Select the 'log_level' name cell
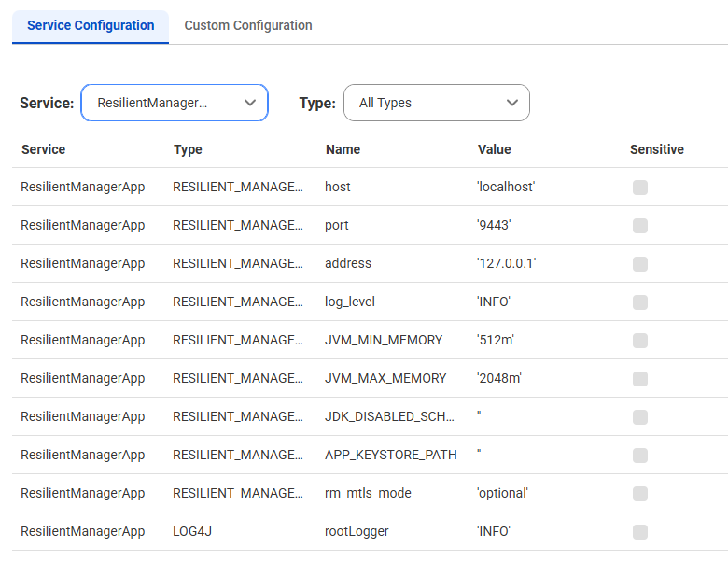Image resolution: width=728 pixels, height=561 pixels. [x=350, y=302]
